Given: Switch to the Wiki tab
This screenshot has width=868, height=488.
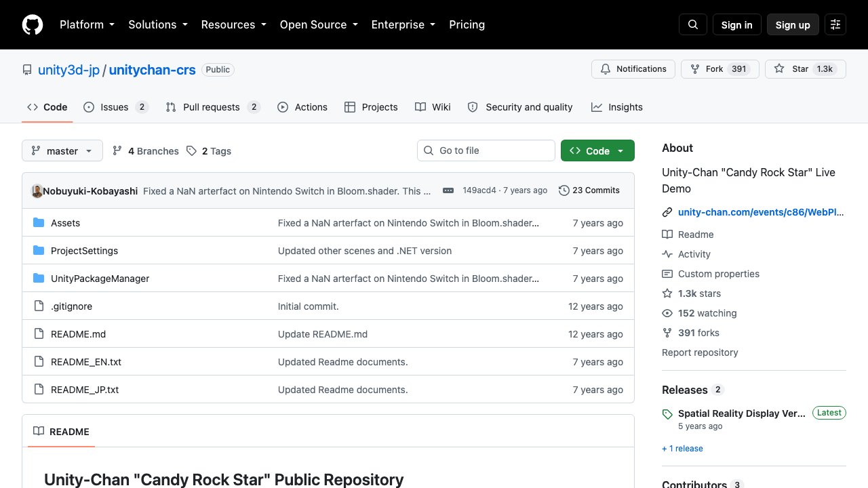Looking at the screenshot, I should [x=433, y=107].
